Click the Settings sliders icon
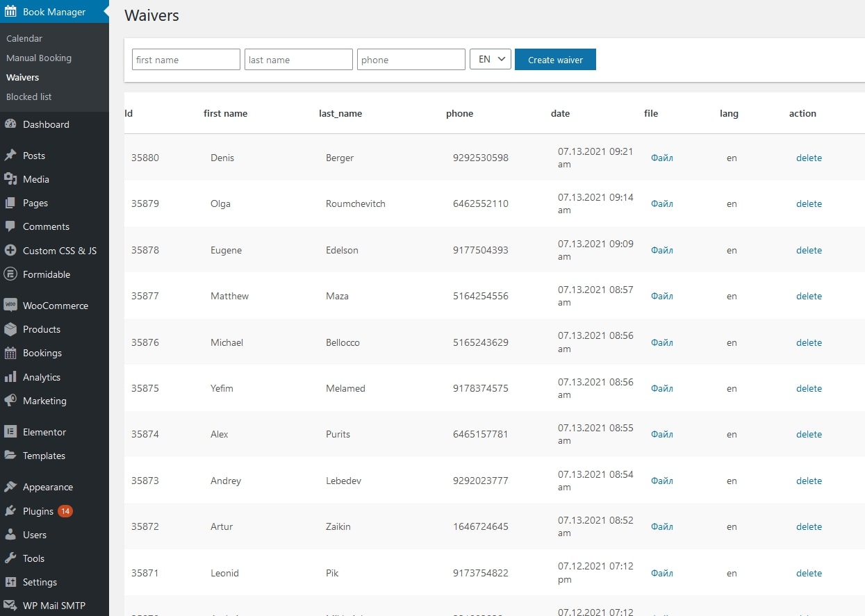The width and height of the screenshot is (865, 616). click(10, 582)
